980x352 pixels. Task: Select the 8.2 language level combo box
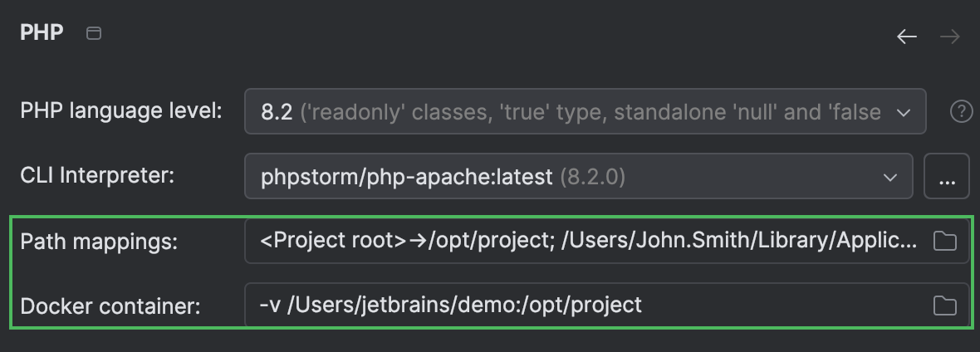[277, 111]
